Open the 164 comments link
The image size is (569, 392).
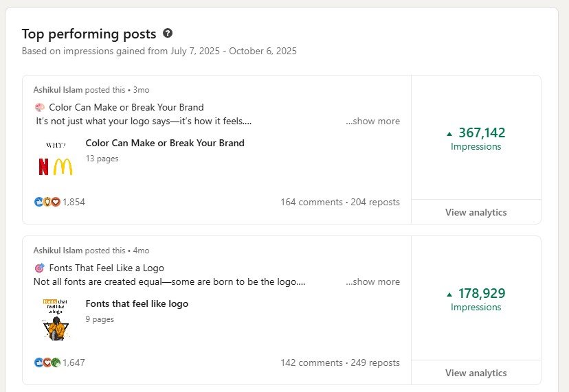[311, 203]
